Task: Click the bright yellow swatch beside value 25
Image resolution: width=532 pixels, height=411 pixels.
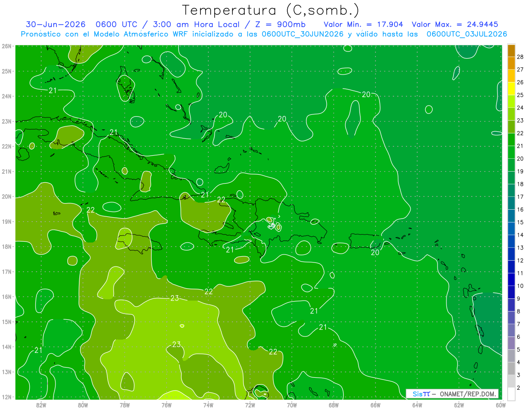Action: point(511,89)
